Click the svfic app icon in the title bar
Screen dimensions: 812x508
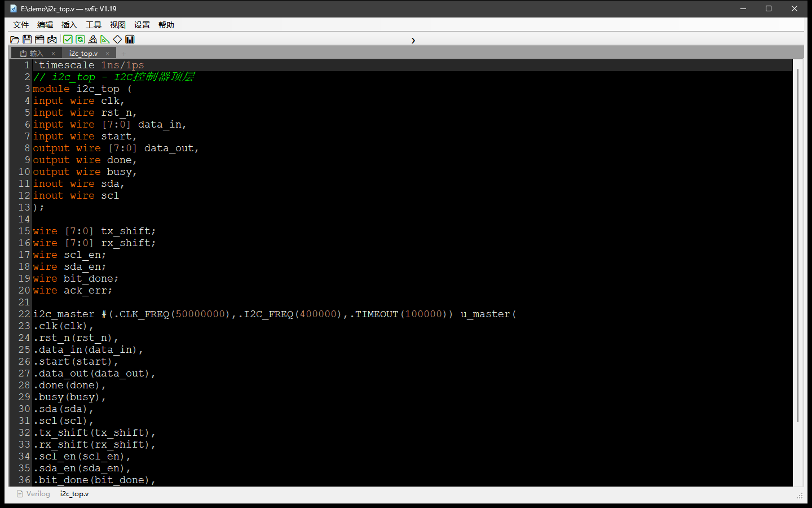(x=14, y=8)
